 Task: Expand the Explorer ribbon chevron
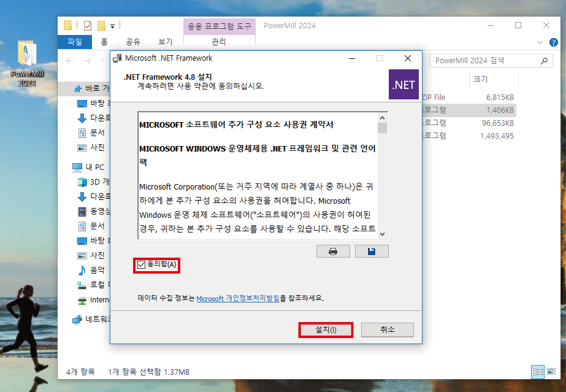(x=540, y=42)
